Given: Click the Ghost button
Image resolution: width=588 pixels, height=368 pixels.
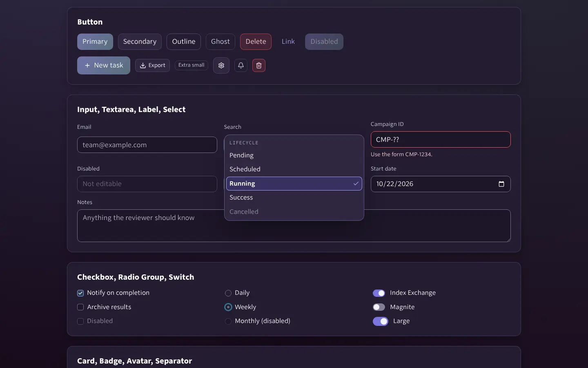Looking at the screenshot, I should tap(220, 42).
